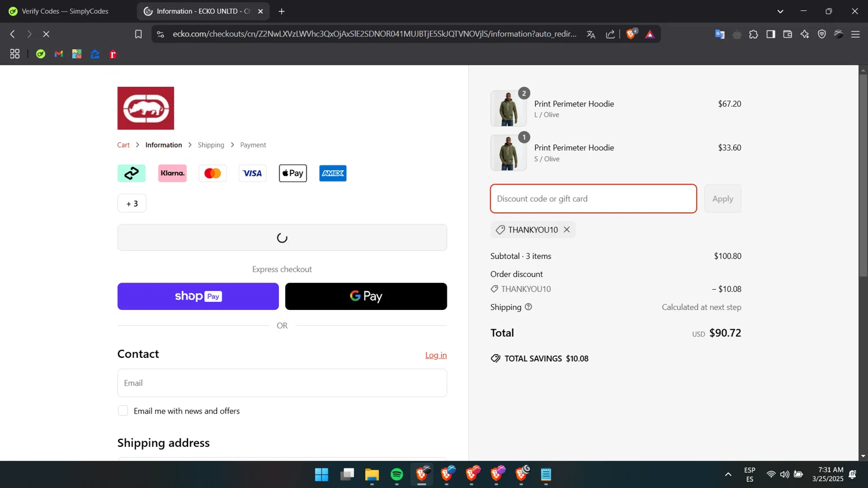Image resolution: width=868 pixels, height=488 pixels.
Task: Select the Visa payment icon
Action: point(252,173)
